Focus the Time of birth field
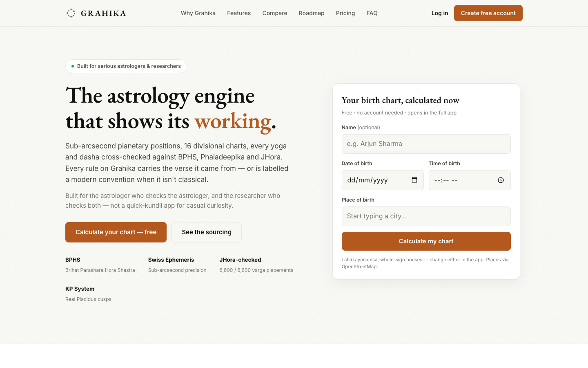This screenshot has height=368, width=588. pyautogui.click(x=470, y=180)
